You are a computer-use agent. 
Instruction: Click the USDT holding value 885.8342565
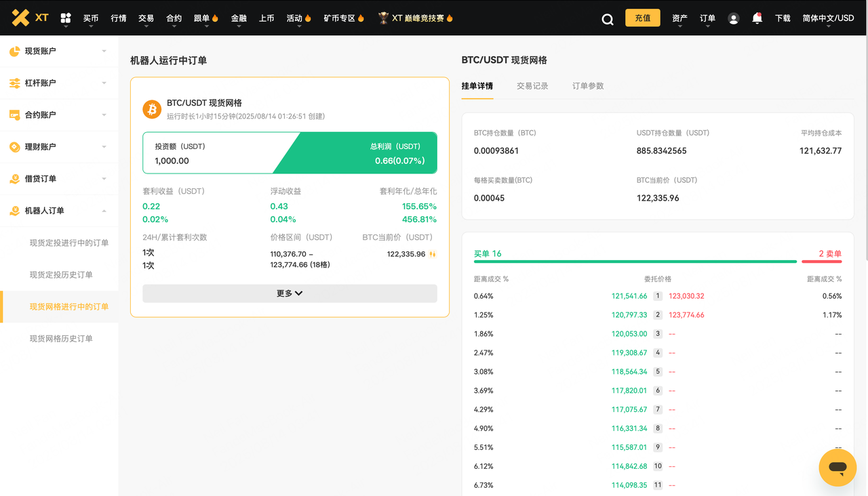pos(661,150)
